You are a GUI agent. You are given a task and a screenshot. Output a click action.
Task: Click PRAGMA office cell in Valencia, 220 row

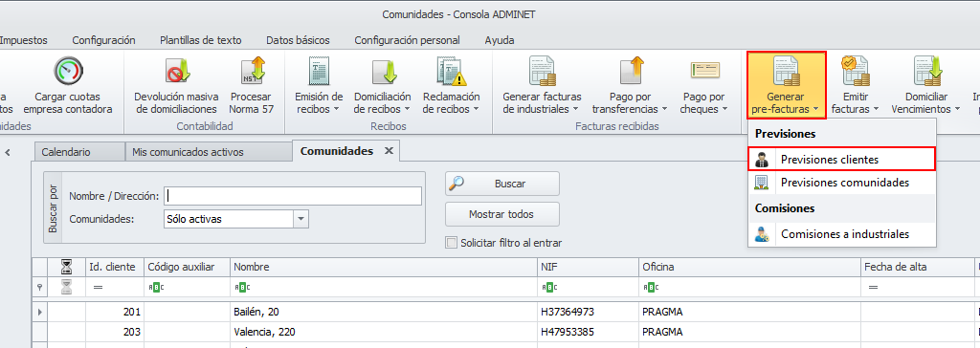(748, 331)
